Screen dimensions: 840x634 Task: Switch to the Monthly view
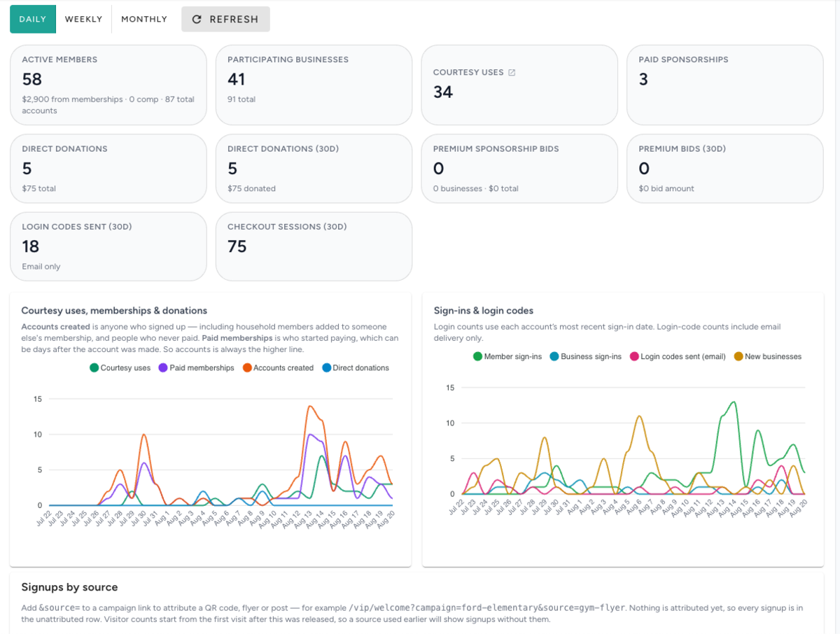click(144, 19)
